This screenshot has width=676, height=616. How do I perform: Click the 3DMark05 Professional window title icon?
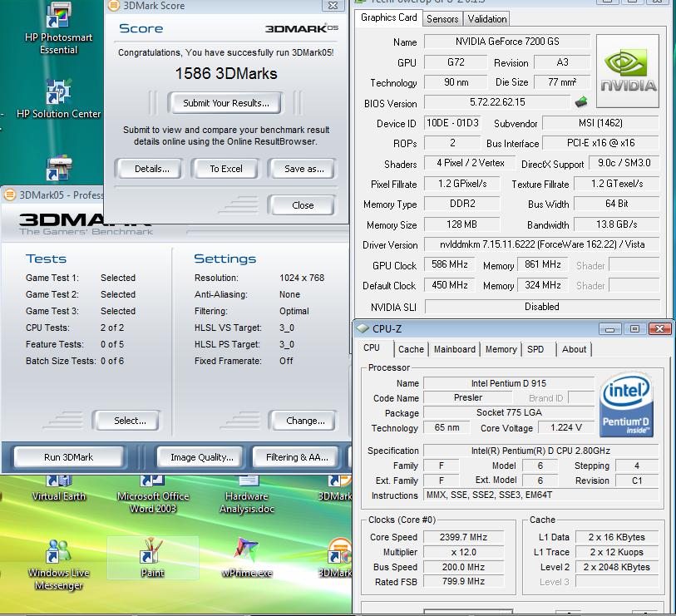coord(10,195)
